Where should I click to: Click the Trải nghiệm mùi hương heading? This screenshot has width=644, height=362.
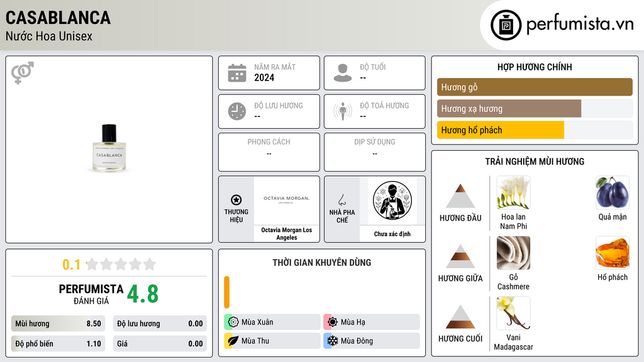click(x=535, y=162)
